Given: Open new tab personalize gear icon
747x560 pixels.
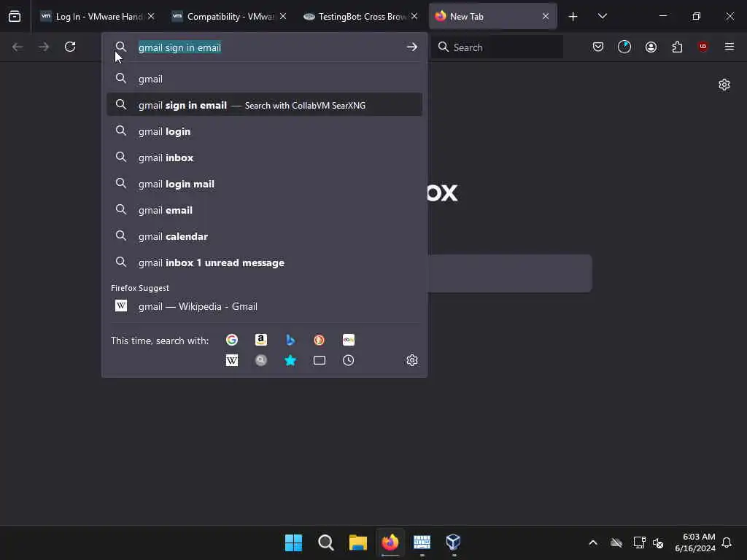Looking at the screenshot, I should [724, 85].
